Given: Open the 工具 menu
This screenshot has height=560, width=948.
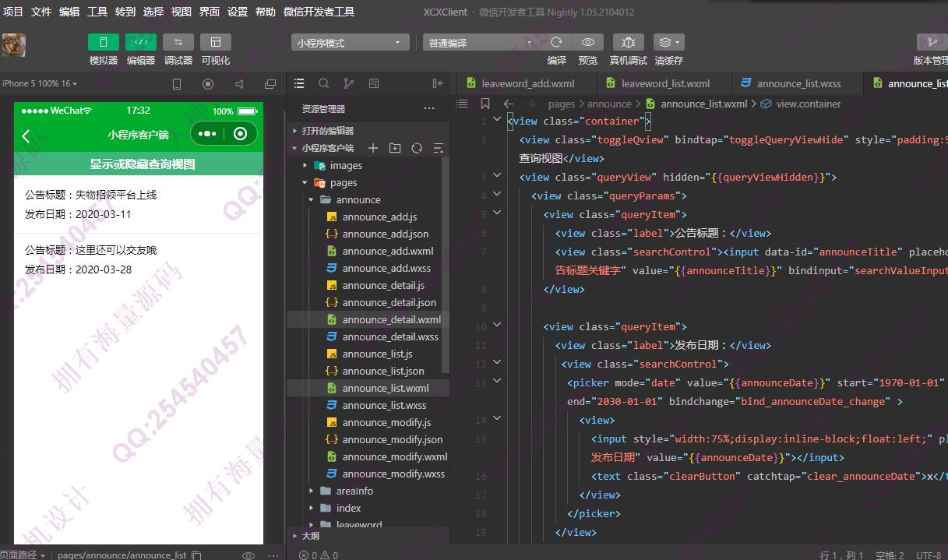Looking at the screenshot, I should click(x=97, y=12).
